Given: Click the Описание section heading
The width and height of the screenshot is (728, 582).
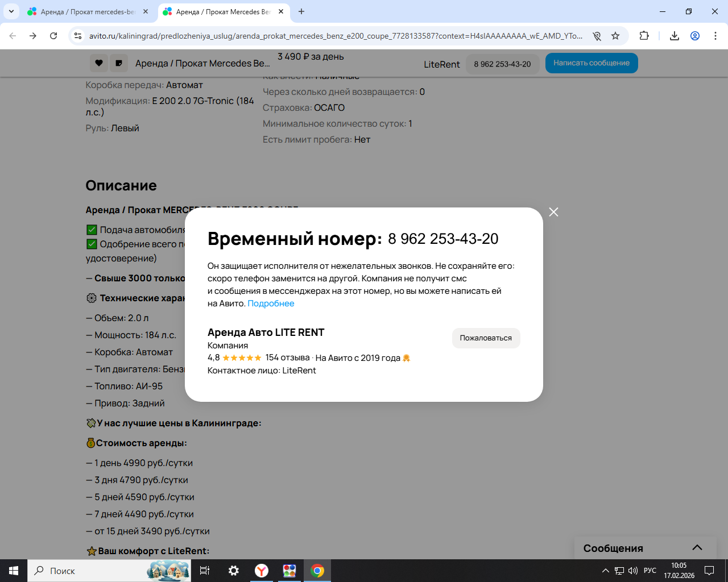Looking at the screenshot, I should point(121,185).
